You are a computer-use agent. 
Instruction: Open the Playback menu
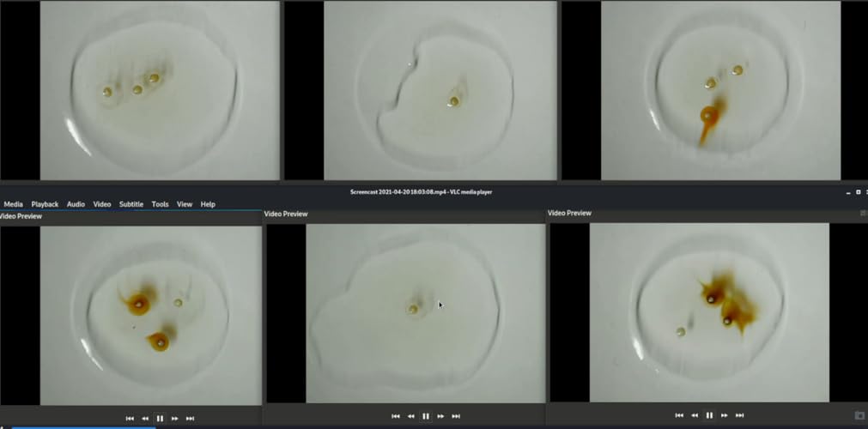(45, 204)
